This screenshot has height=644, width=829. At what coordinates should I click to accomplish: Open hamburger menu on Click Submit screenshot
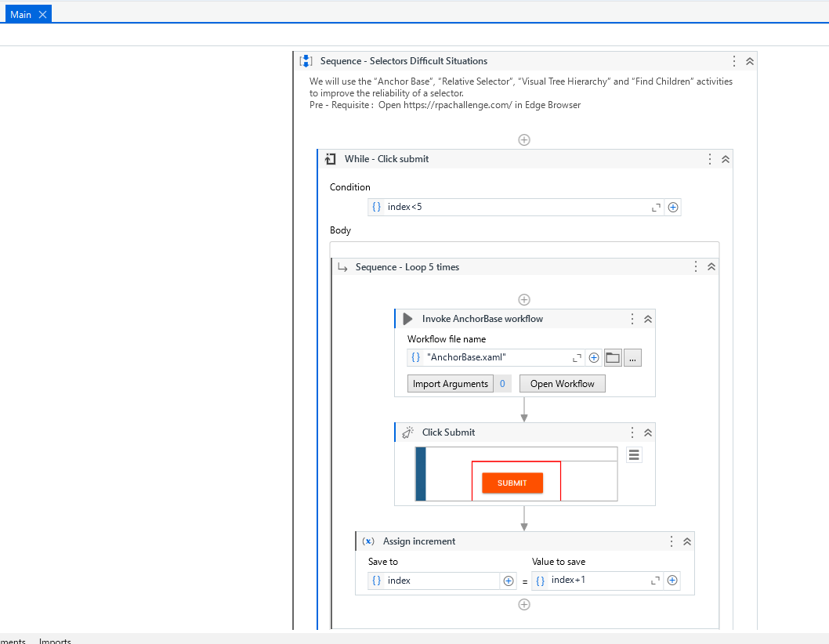633,454
